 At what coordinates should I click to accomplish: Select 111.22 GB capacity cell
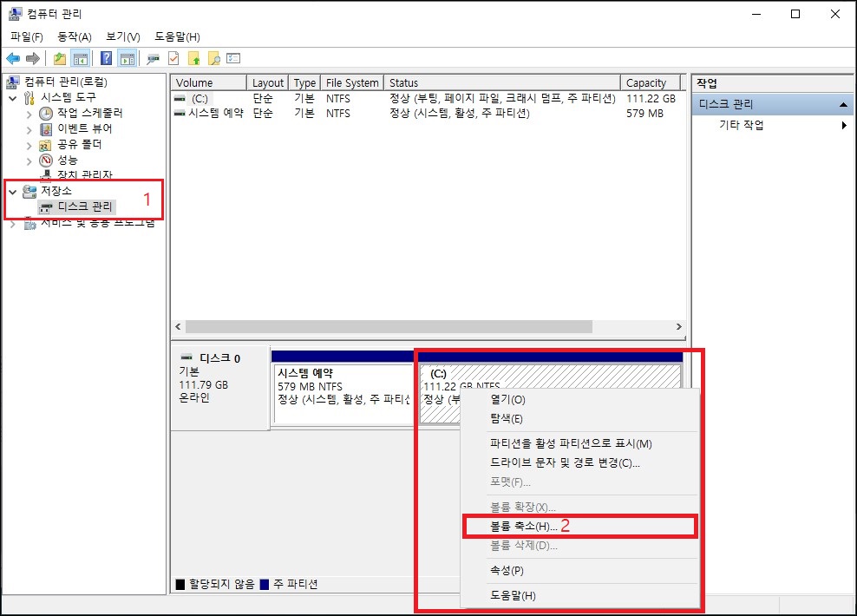coord(651,98)
